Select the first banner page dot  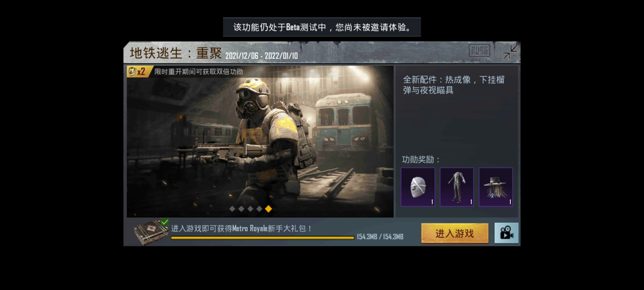(232, 209)
